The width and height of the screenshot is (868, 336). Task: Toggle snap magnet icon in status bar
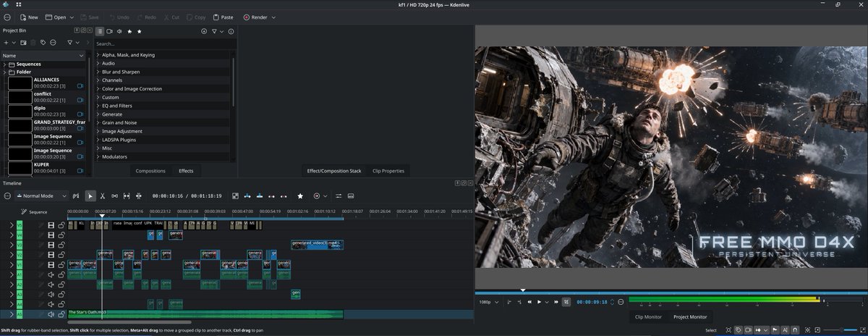(794, 329)
